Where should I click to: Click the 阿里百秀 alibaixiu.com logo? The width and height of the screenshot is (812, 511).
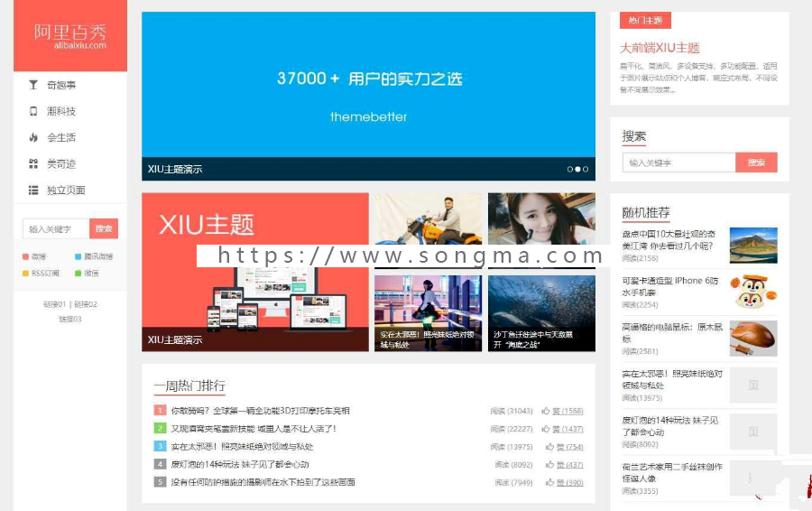coord(70,36)
